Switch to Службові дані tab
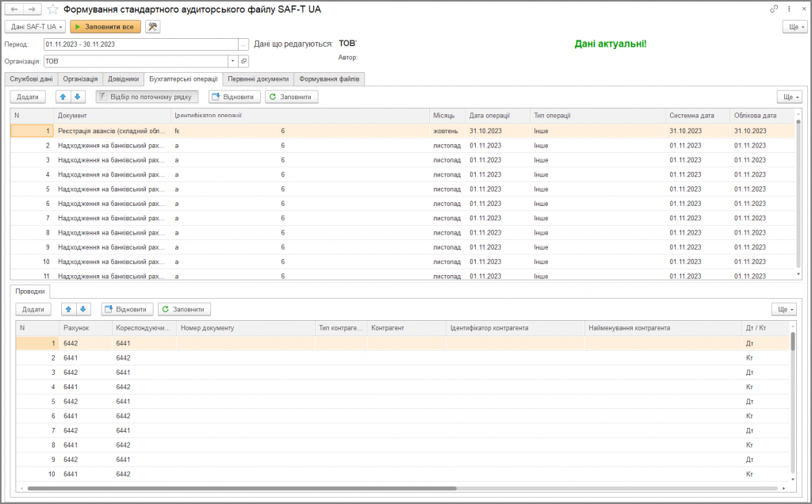 (31, 79)
